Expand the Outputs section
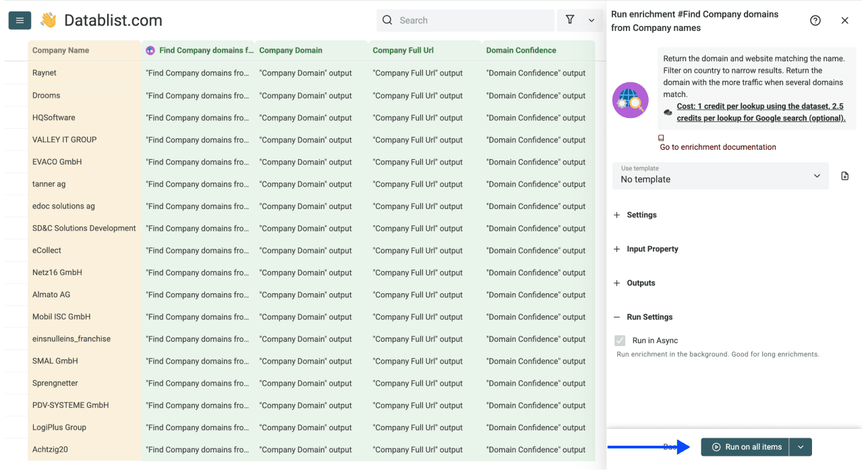 (x=634, y=283)
